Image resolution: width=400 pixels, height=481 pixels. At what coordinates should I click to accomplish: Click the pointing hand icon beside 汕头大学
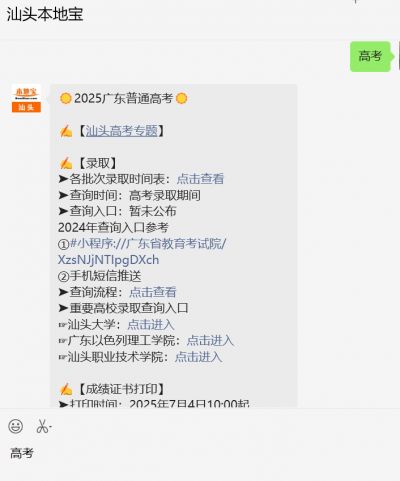pyautogui.click(x=62, y=325)
